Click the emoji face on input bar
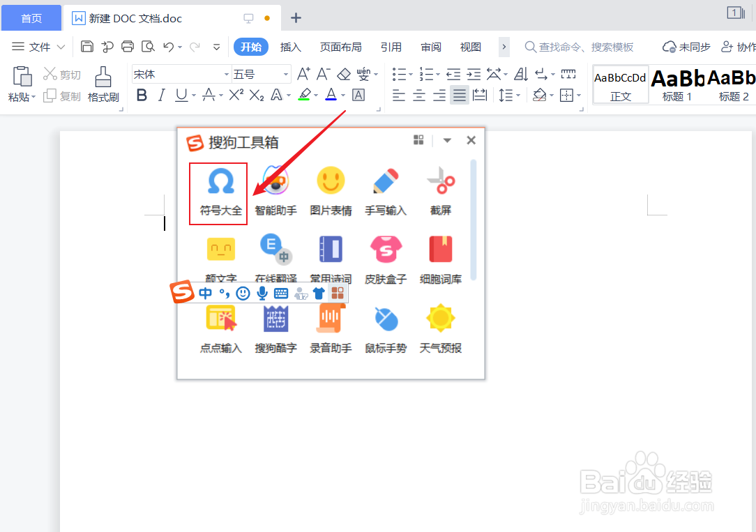The width and height of the screenshot is (756, 532). point(243,293)
